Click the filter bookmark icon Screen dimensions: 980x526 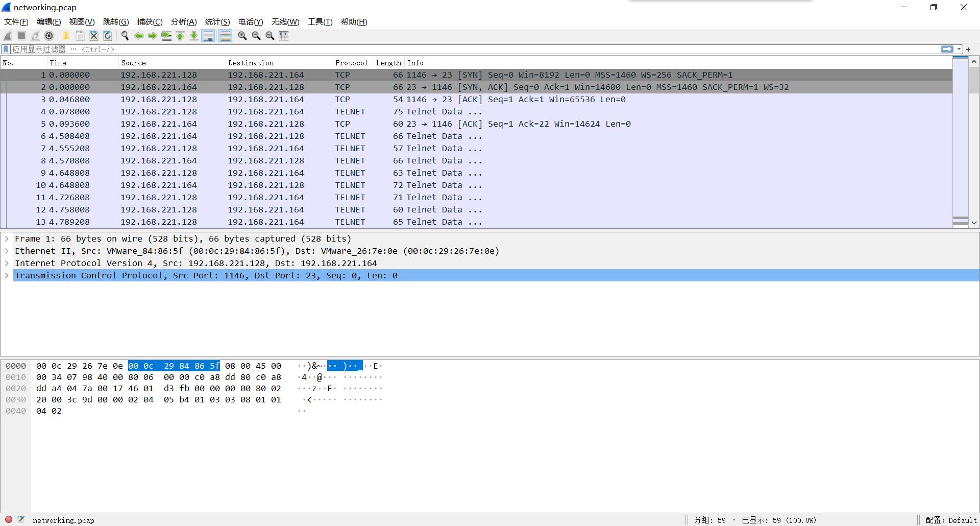tap(6, 49)
